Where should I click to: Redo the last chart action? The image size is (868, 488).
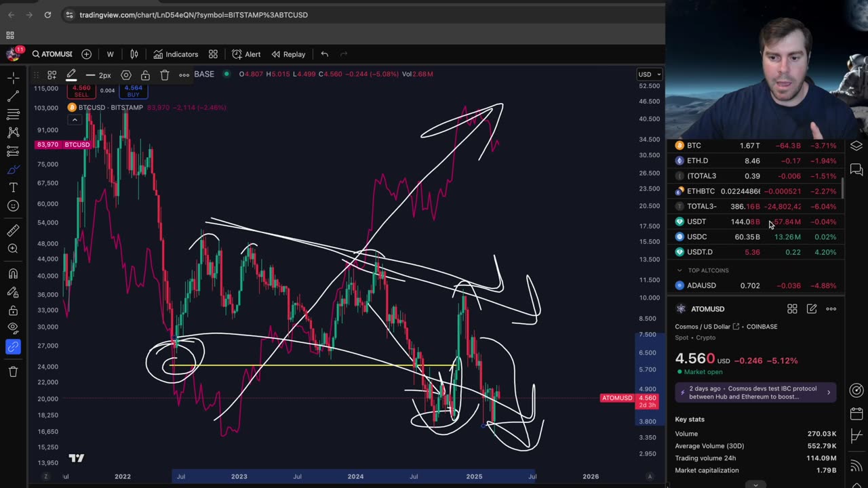coord(343,54)
